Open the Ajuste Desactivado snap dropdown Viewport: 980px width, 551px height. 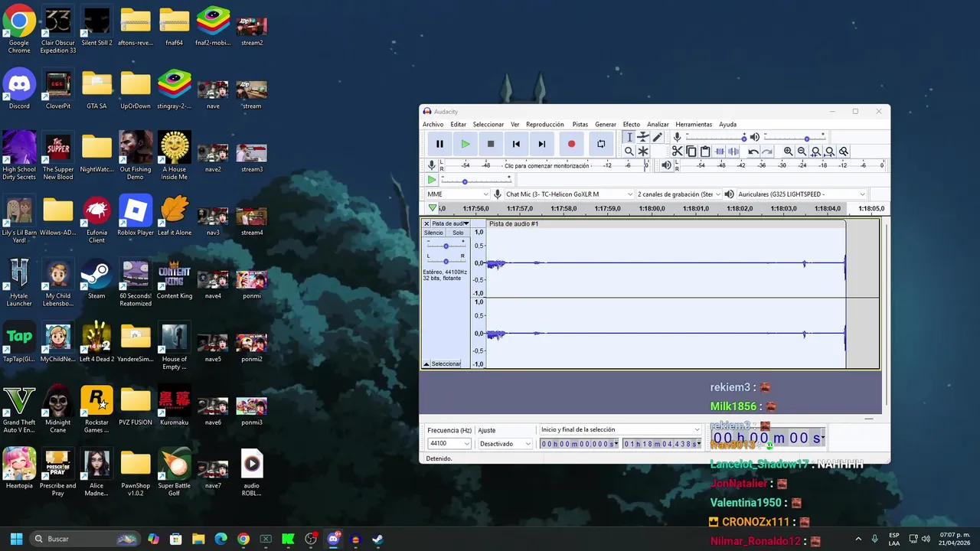pos(505,444)
